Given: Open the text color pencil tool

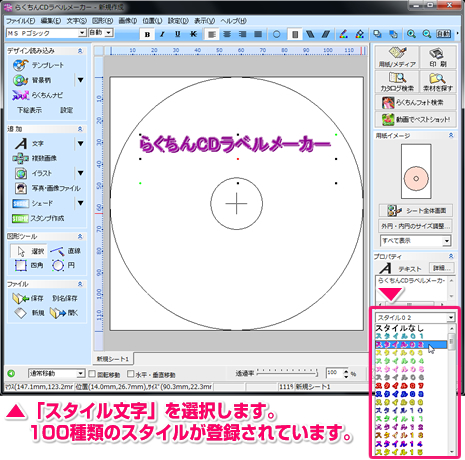Looking at the screenshot, I should pos(344,34).
